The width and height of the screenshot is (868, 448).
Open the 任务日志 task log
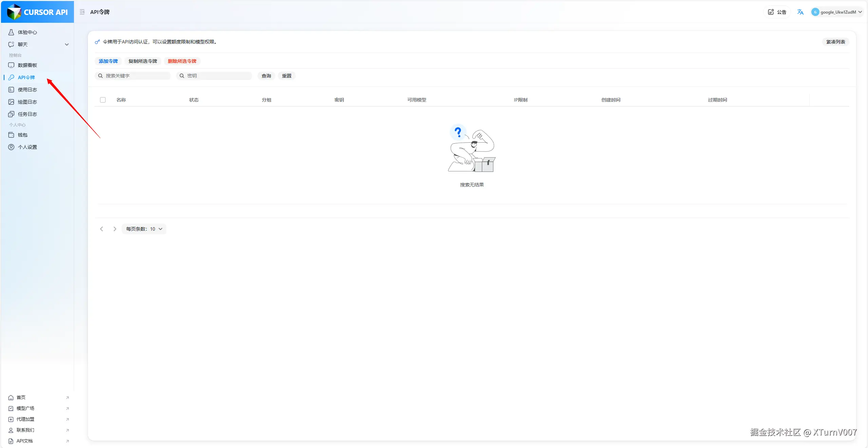pyautogui.click(x=27, y=114)
